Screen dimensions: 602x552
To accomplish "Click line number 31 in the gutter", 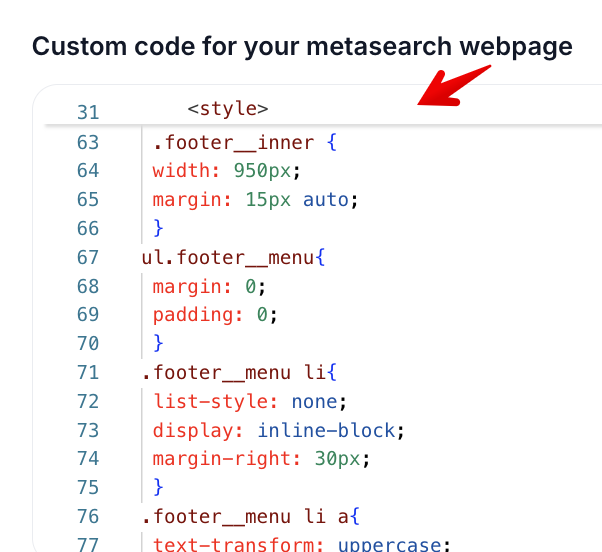I will tap(88, 112).
